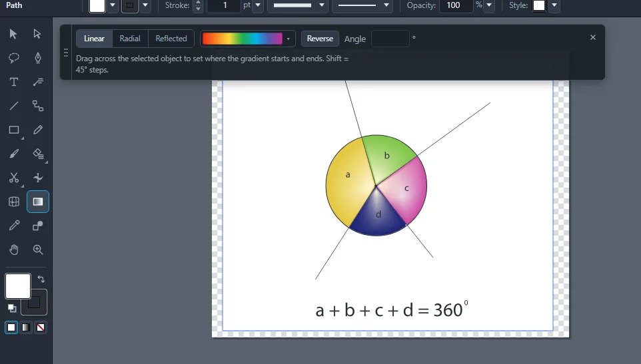Click the Angle input field
Screen dimensions: 641x364
pyautogui.click(x=390, y=39)
